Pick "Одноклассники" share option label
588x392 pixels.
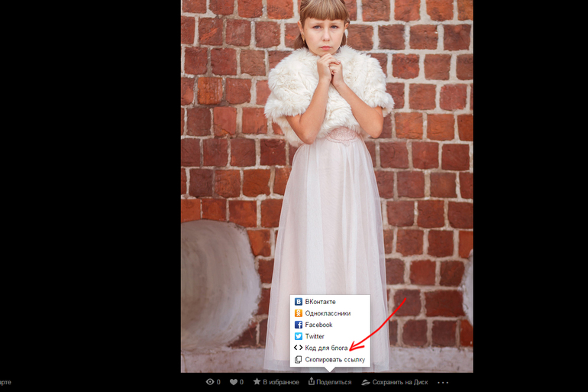pos(328,313)
